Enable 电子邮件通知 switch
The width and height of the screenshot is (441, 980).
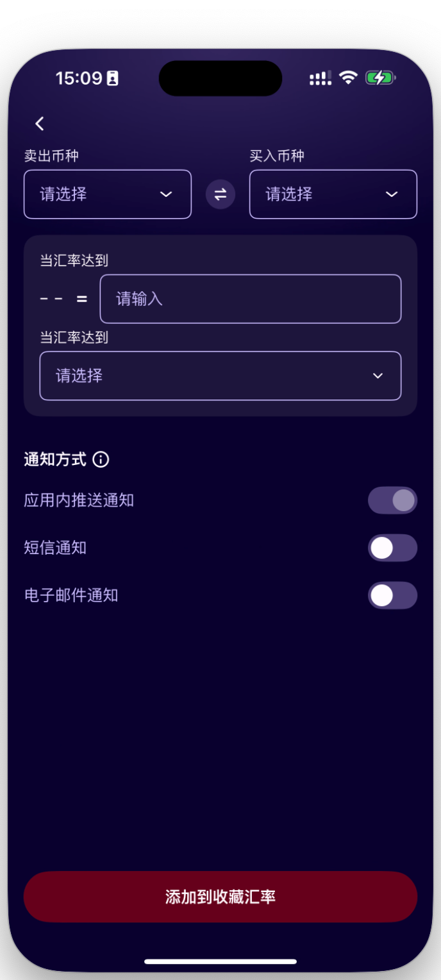(x=392, y=595)
